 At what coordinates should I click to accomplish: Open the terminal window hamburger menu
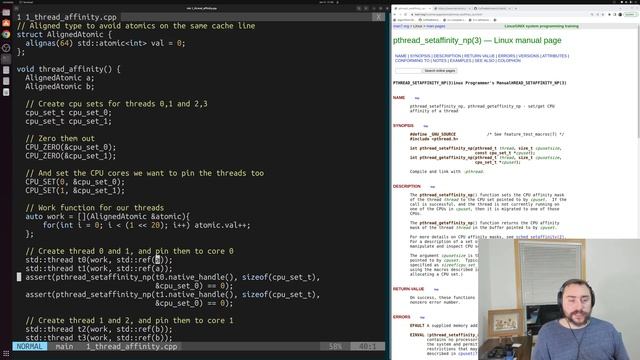click(367, 8)
